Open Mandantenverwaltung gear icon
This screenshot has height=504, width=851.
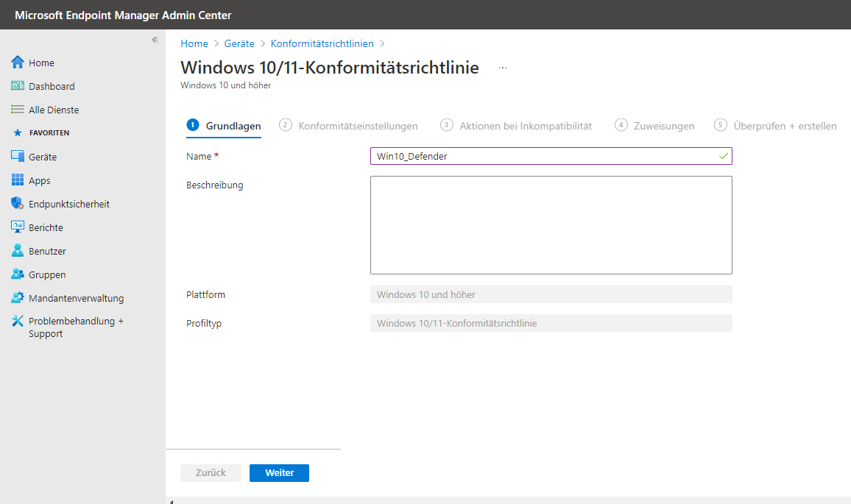tap(18, 298)
